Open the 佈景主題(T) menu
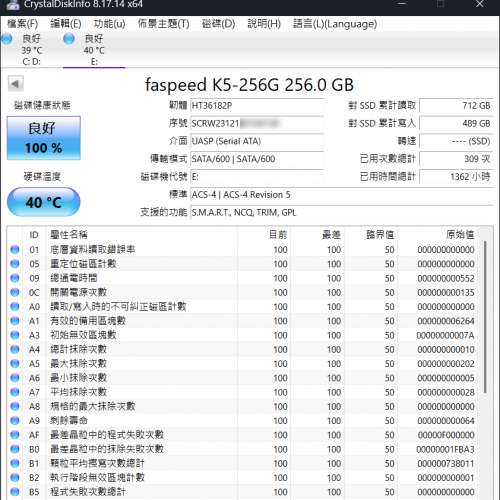The width and height of the screenshot is (500, 500). [x=163, y=24]
